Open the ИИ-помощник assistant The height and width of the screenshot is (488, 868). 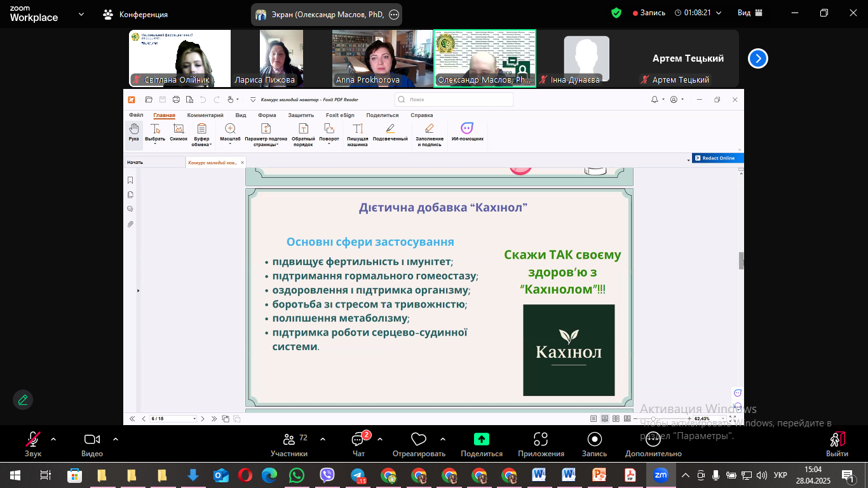[467, 132]
